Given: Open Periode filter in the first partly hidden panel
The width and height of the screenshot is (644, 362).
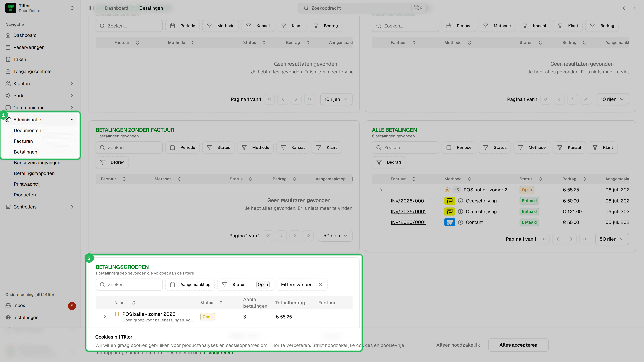Looking at the screenshot, I should click(x=182, y=26).
